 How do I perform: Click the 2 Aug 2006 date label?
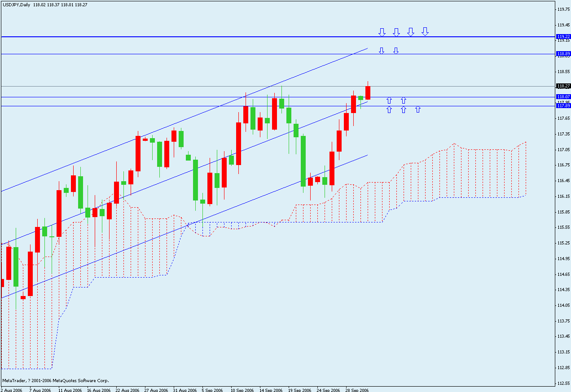12,390
